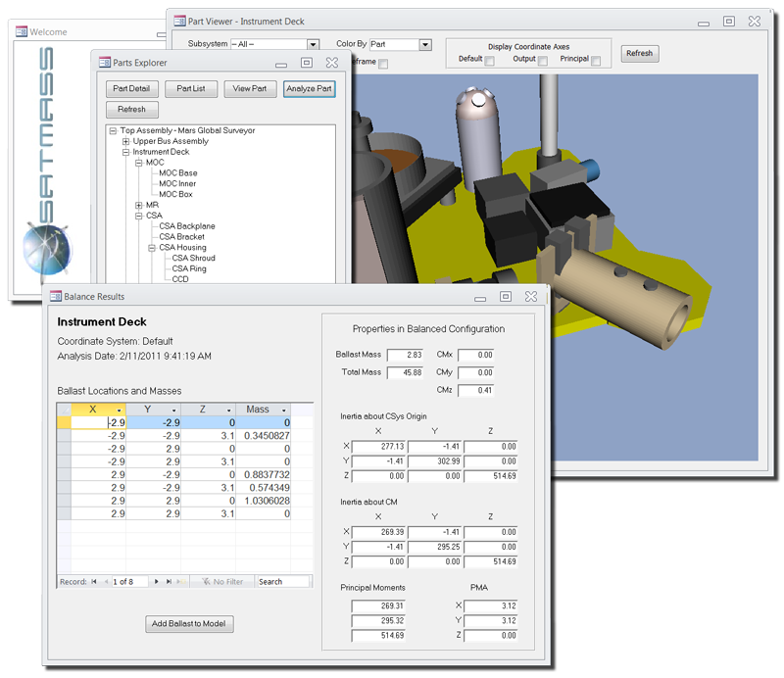784x678 pixels.
Task: Select CSA Backplane in the tree
Action: (x=187, y=226)
